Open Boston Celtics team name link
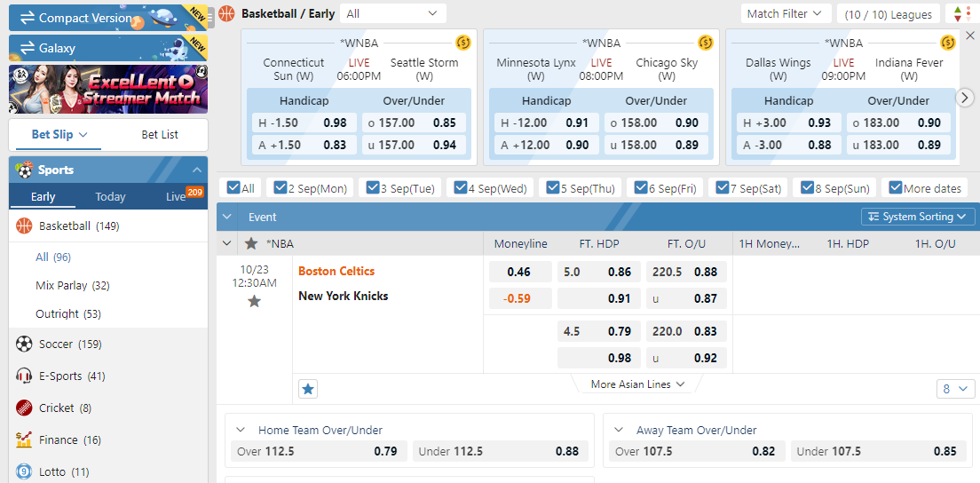This screenshot has height=483, width=980. click(x=336, y=271)
